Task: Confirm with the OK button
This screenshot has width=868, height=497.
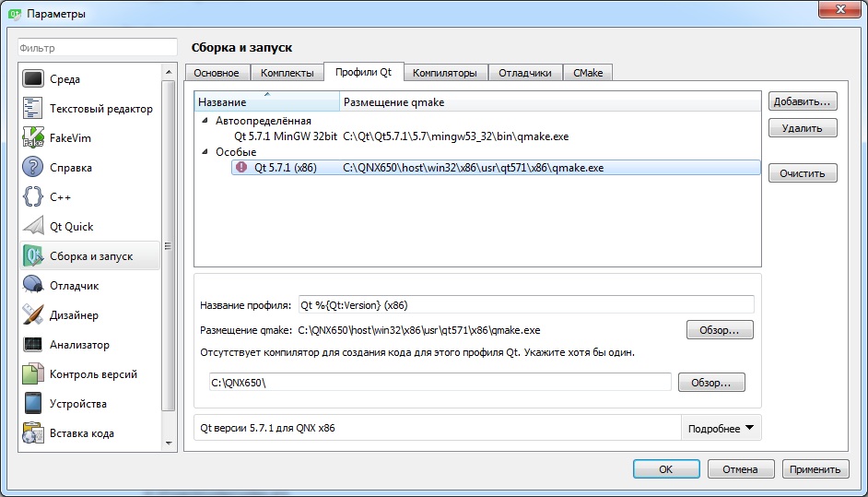Action: tap(666, 468)
